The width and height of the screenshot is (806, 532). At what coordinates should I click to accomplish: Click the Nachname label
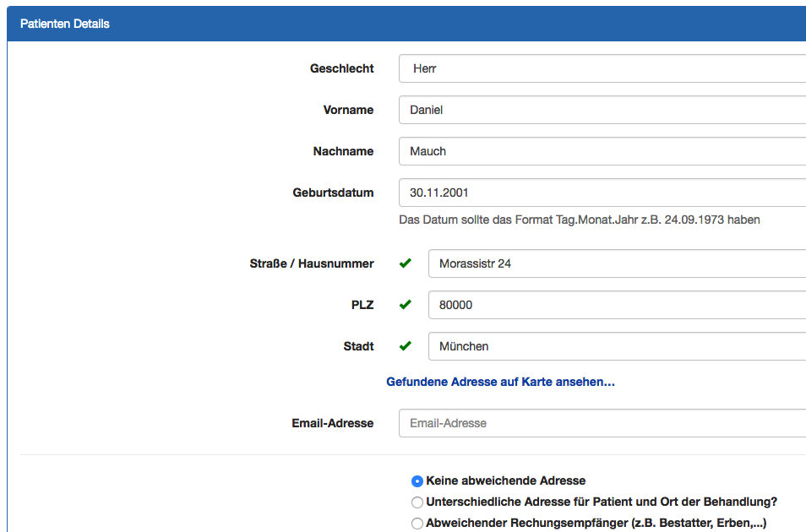click(x=343, y=151)
